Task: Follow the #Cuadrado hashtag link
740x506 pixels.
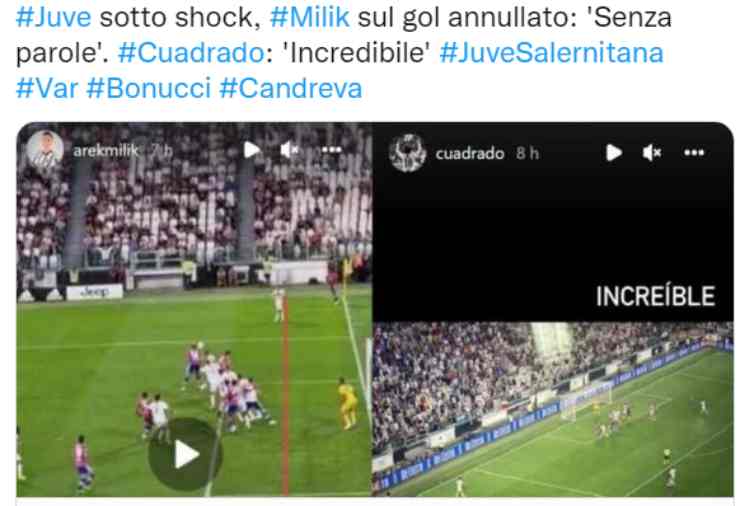Action: coord(191,52)
